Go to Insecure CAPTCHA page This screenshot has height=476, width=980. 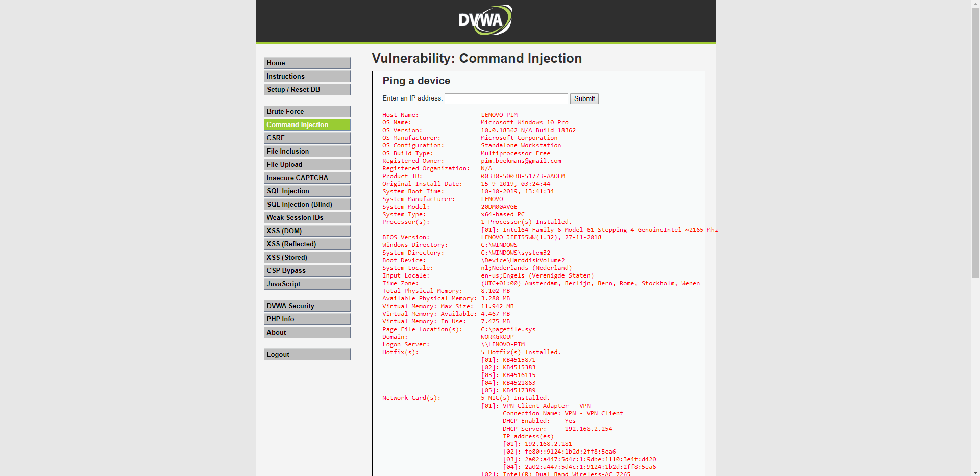click(307, 178)
